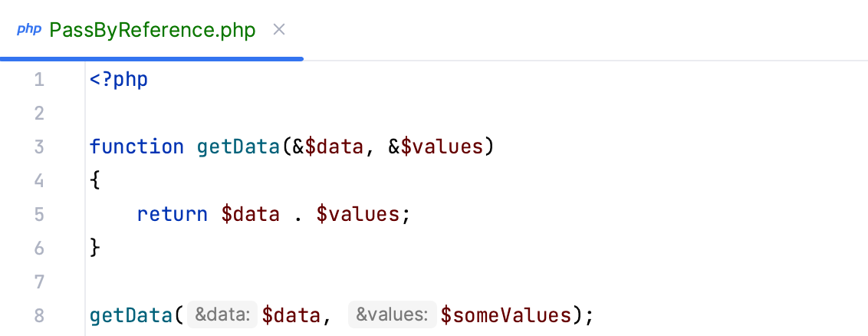The width and height of the screenshot is (868, 336).
Task: Click the function keyword on line 3
Action: [x=136, y=147]
